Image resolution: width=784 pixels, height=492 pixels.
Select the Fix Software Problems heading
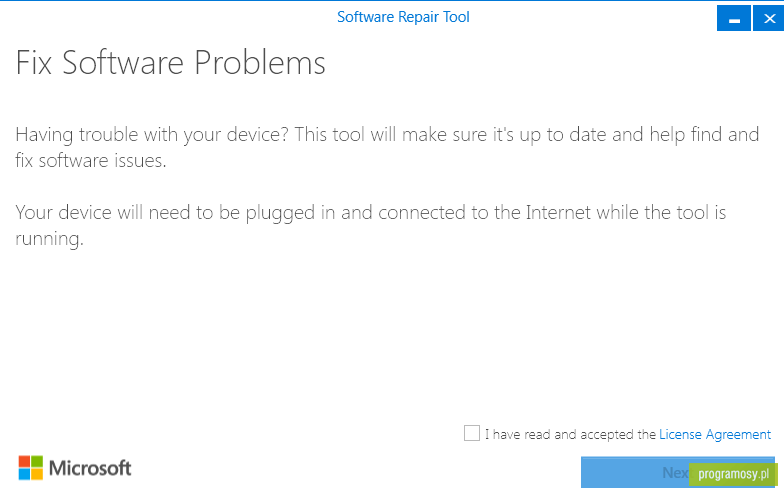coord(170,63)
